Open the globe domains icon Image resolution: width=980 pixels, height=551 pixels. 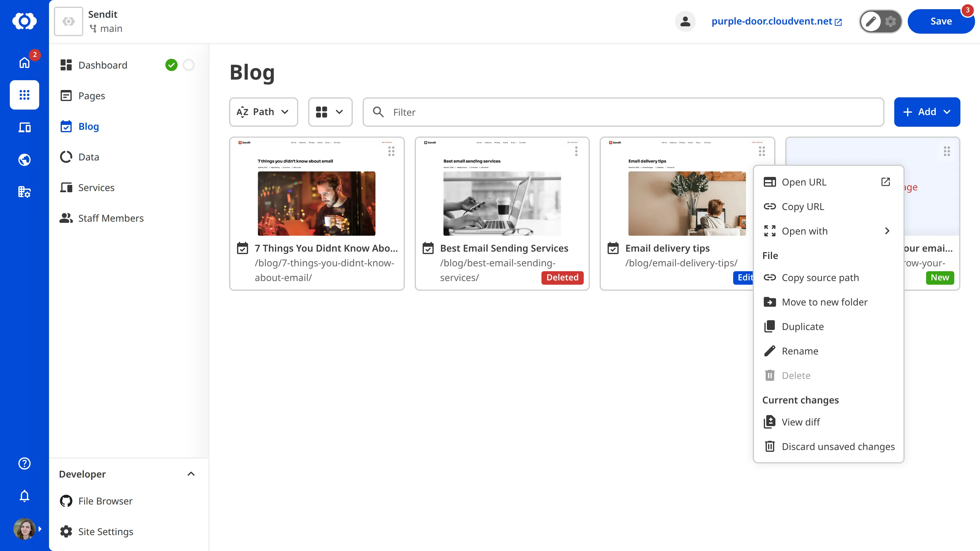(24, 160)
